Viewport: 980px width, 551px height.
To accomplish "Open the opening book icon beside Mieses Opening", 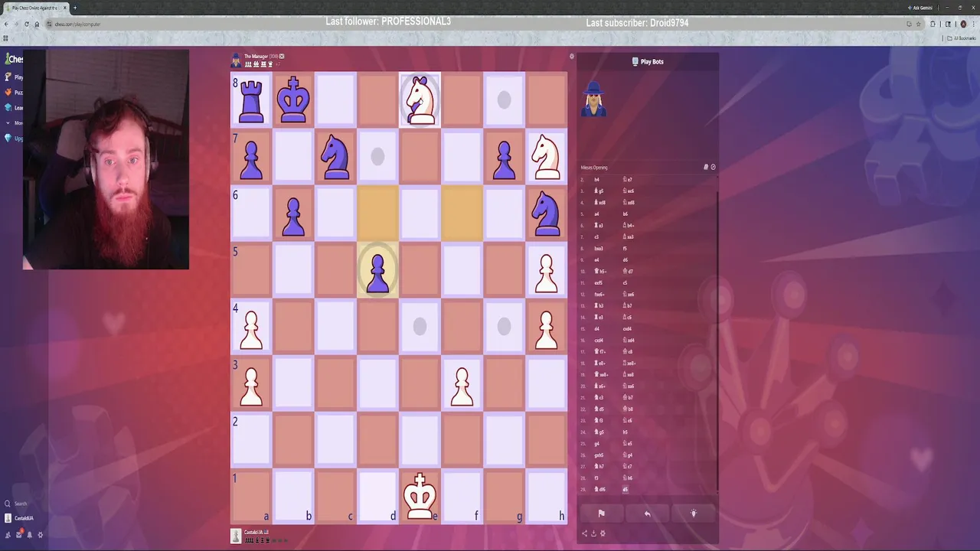I will pos(706,167).
